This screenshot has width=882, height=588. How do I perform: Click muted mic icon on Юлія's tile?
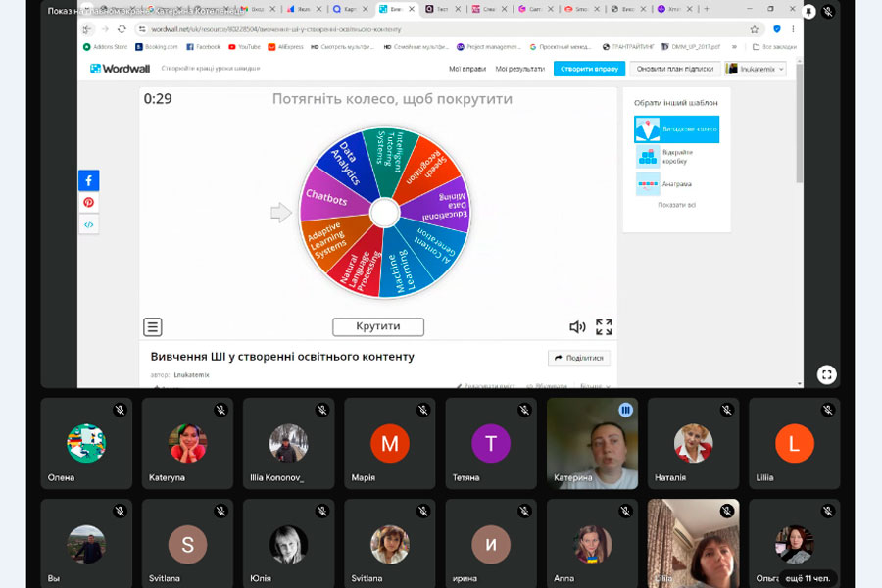tap(322, 511)
